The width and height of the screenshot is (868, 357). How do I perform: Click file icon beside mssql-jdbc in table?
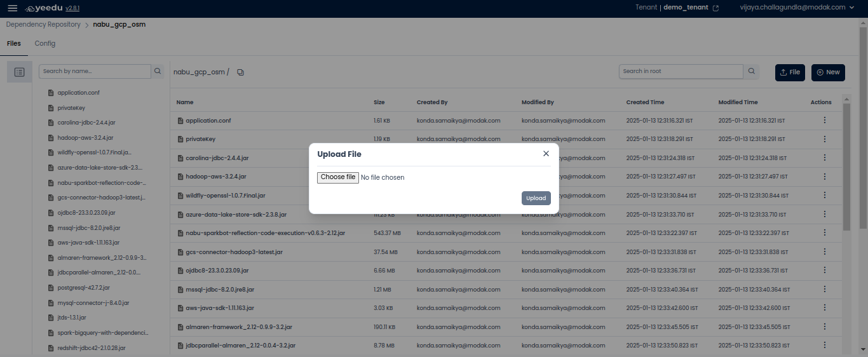(x=180, y=290)
